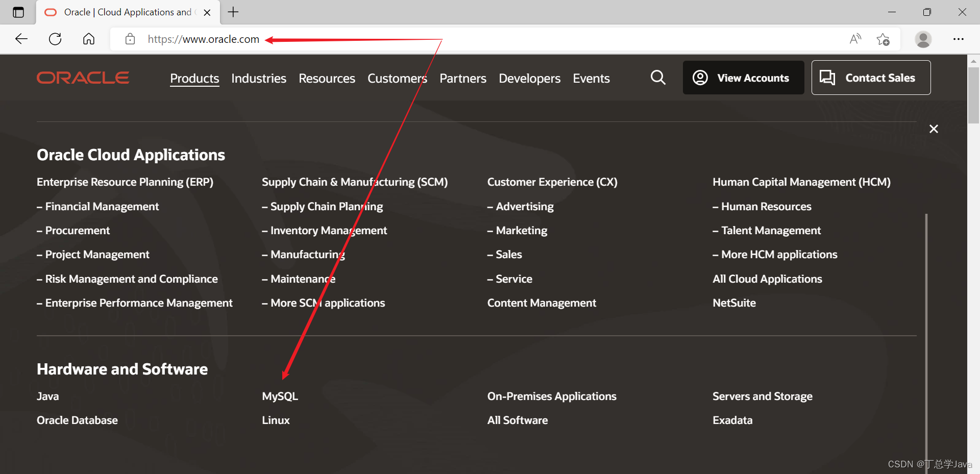Viewport: 980px width, 474px height.
Task: Open the Marketing link
Action: click(517, 231)
